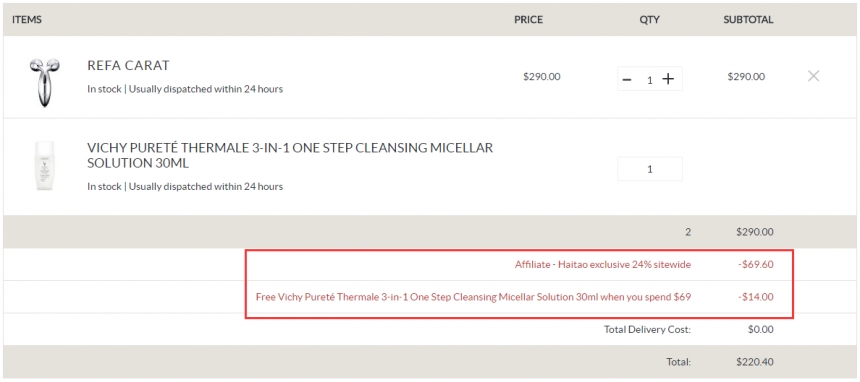This screenshot has width=860, height=382.
Task: Open the REFA CARAT product title link
Action: tap(128, 65)
